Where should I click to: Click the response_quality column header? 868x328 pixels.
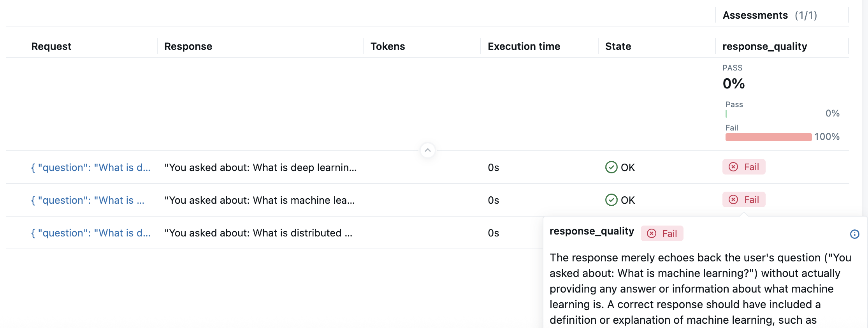coord(764,46)
